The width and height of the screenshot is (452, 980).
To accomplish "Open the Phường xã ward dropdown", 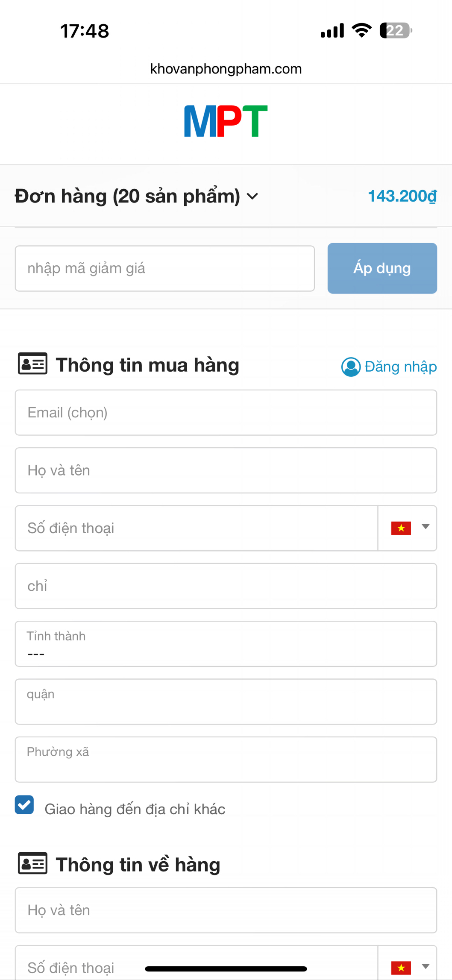I will [226, 759].
